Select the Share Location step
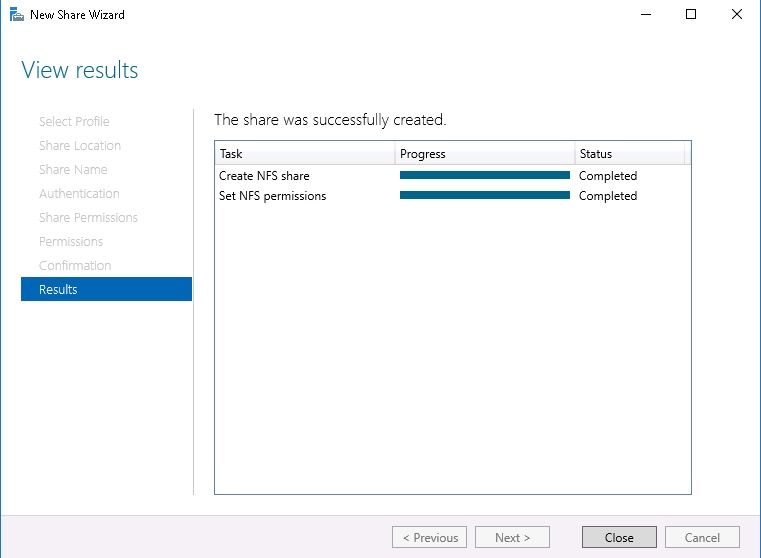The image size is (761, 558). 80,146
